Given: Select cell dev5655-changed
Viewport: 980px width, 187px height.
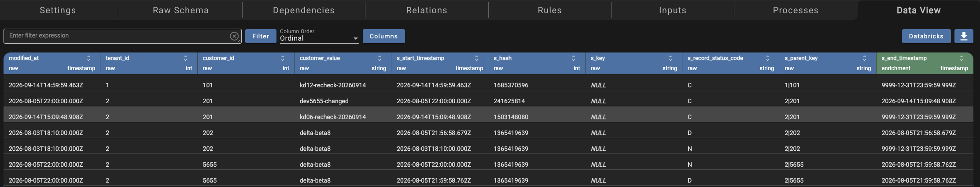Looking at the screenshot, I should (x=324, y=101).
